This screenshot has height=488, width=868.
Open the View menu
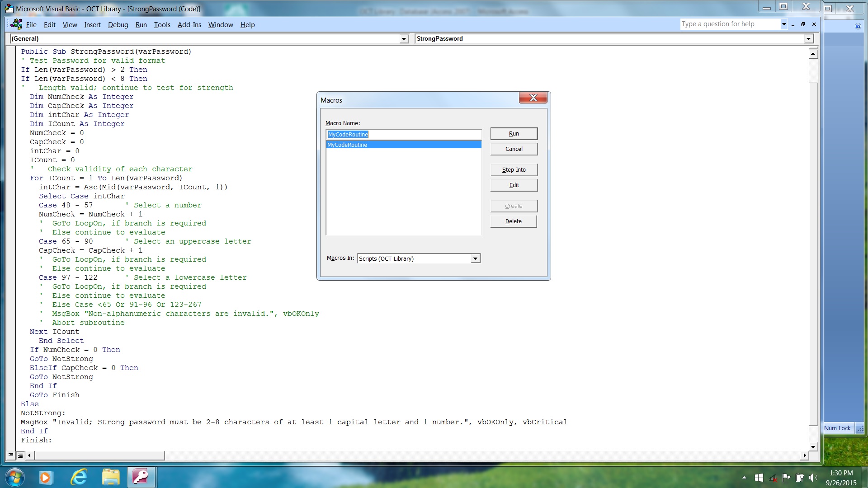(x=70, y=25)
